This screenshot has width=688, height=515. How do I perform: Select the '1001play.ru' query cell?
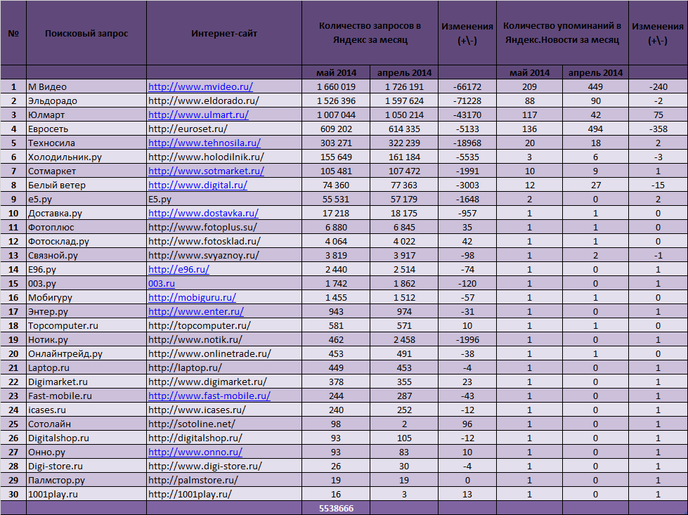86,494
